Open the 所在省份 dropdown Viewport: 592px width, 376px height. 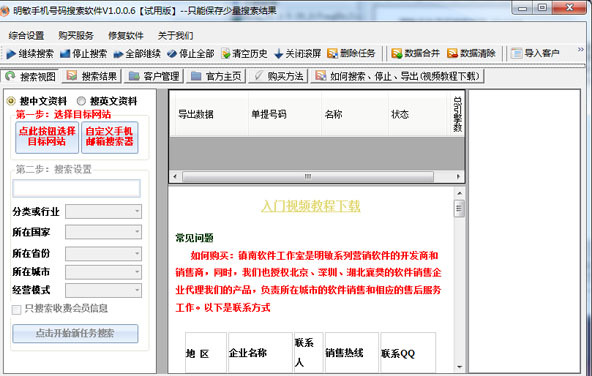click(103, 254)
